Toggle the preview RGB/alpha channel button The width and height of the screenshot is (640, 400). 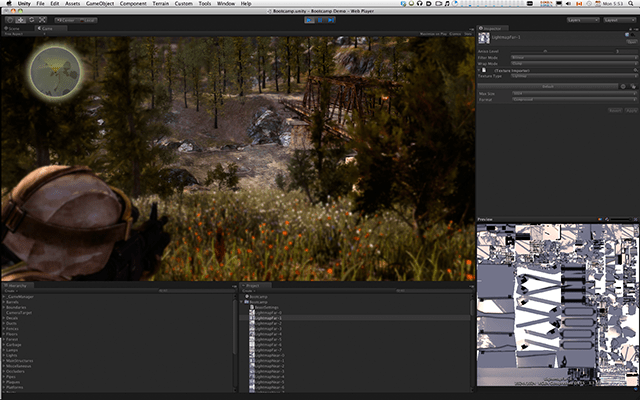coord(600,220)
